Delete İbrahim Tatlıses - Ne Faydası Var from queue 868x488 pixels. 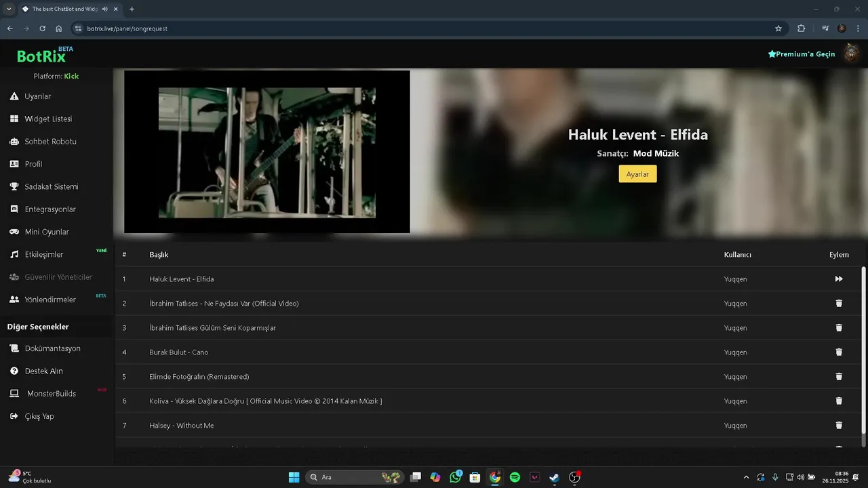[839, 304]
